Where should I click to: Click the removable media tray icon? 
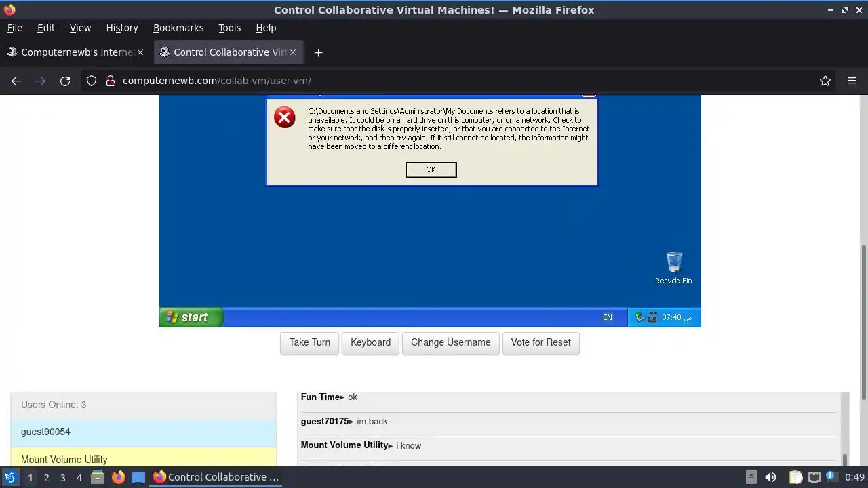click(x=751, y=477)
